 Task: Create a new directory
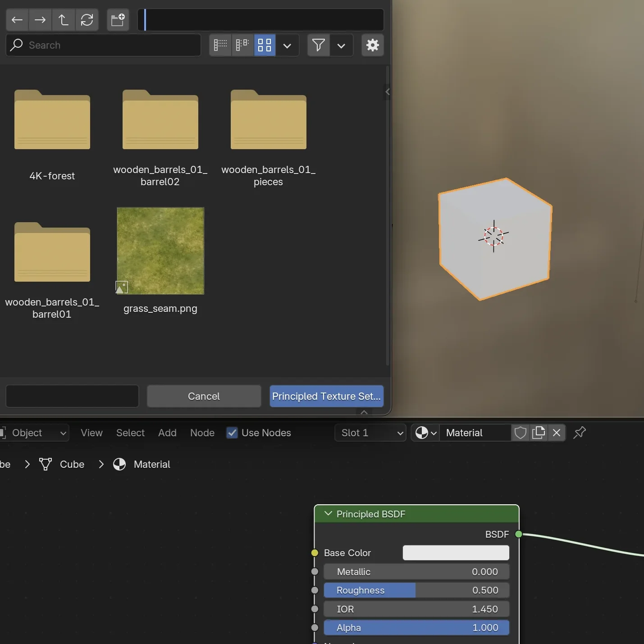[118, 20]
